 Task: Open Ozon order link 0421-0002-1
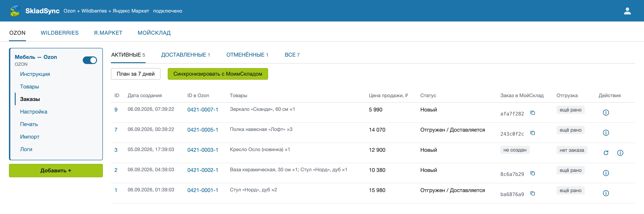(203, 170)
